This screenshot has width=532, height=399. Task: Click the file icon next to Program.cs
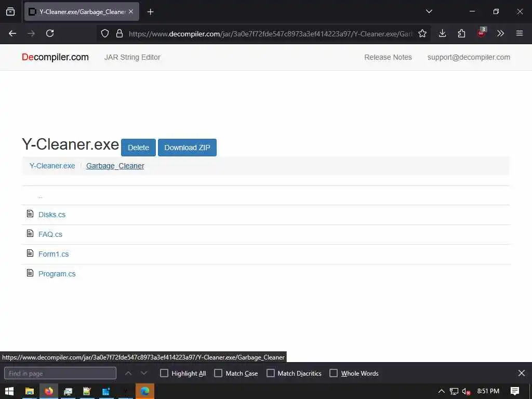tap(30, 273)
